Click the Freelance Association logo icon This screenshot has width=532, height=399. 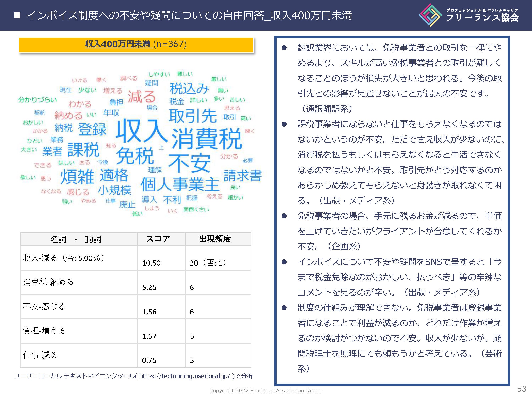[x=430, y=15]
